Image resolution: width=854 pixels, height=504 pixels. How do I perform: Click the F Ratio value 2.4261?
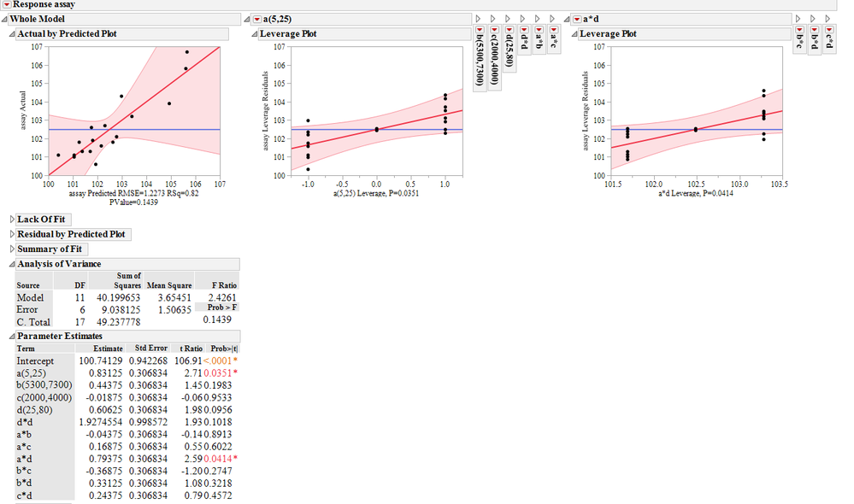coord(222,298)
